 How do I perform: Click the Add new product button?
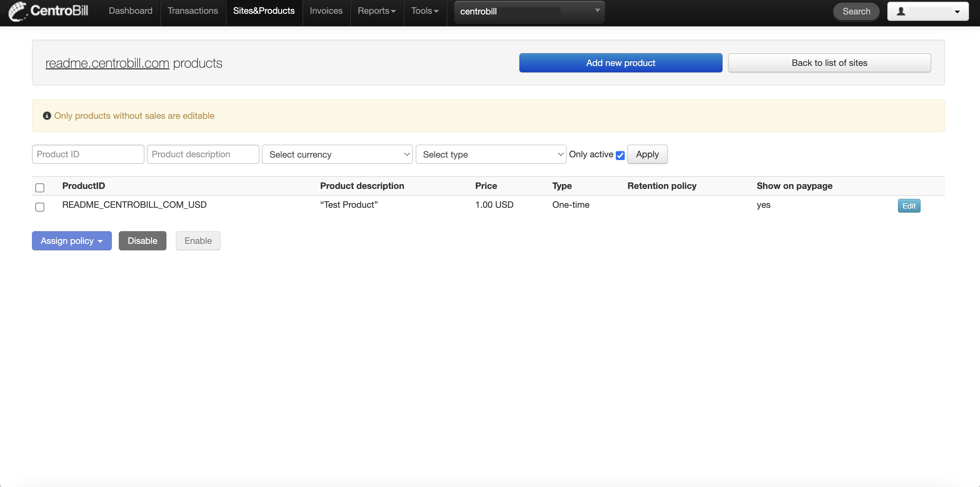621,63
